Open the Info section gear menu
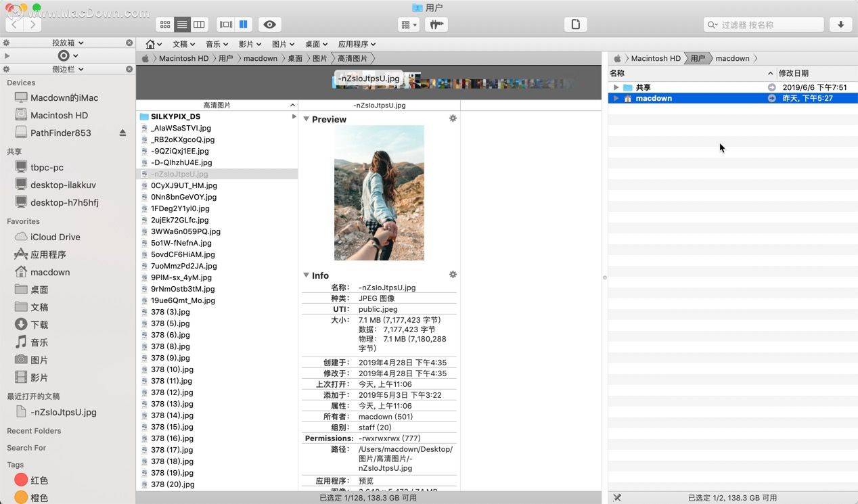The height and width of the screenshot is (504, 858). [453, 275]
